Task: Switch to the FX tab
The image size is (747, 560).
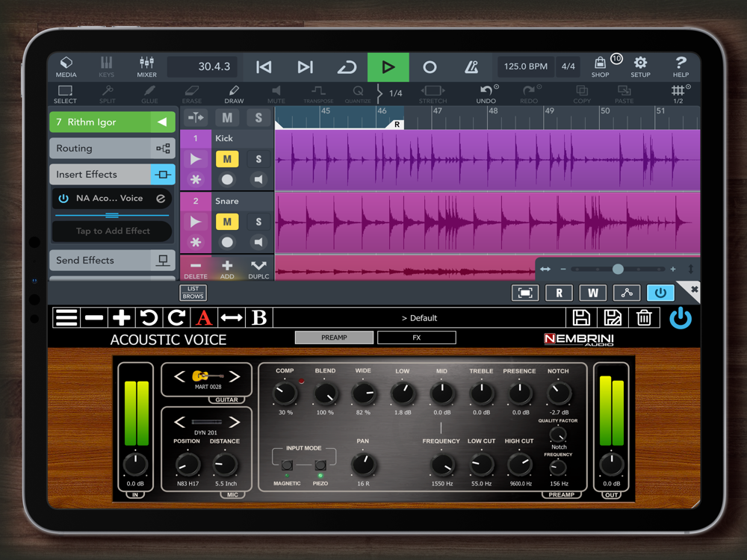Action: click(416, 337)
